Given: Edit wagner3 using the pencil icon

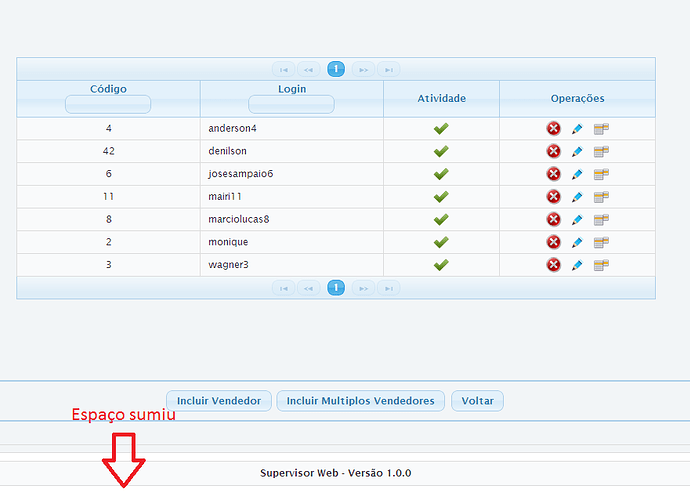Looking at the screenshot, I should click(577, 265).
